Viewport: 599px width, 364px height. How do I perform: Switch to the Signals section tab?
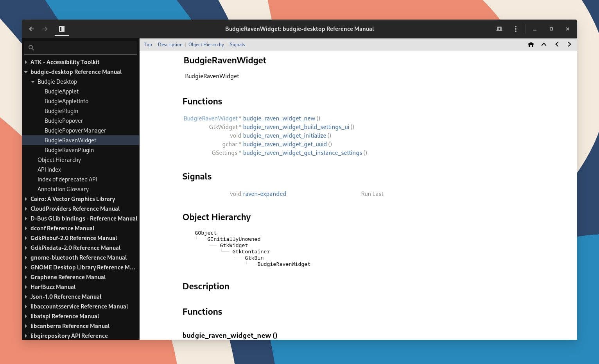click(x=237, y=44)
